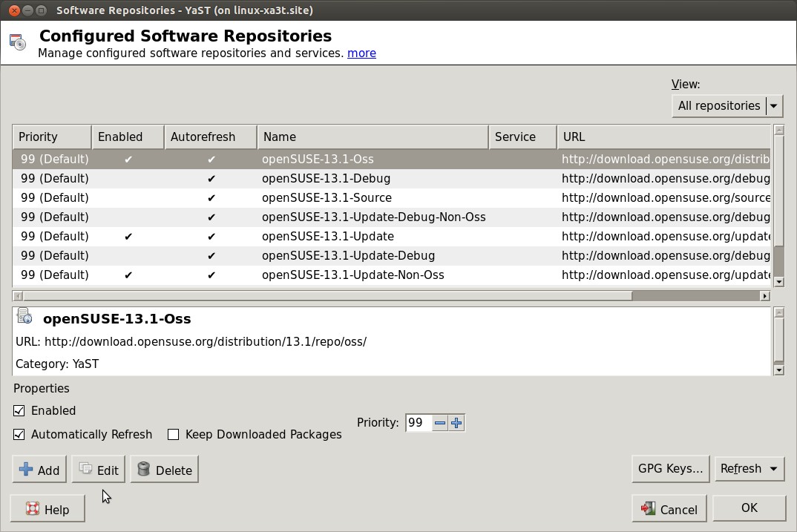This screenshot has width=797, height=532.
Task: Click the Edit repository button
Action: [99, 470]
